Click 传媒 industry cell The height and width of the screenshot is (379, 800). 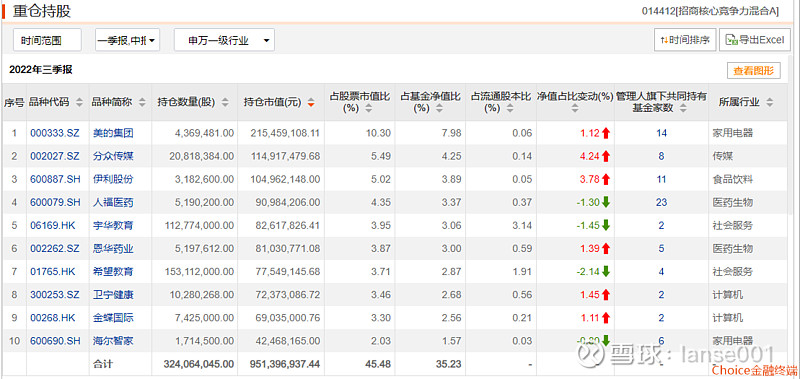(x=722, y=156)
